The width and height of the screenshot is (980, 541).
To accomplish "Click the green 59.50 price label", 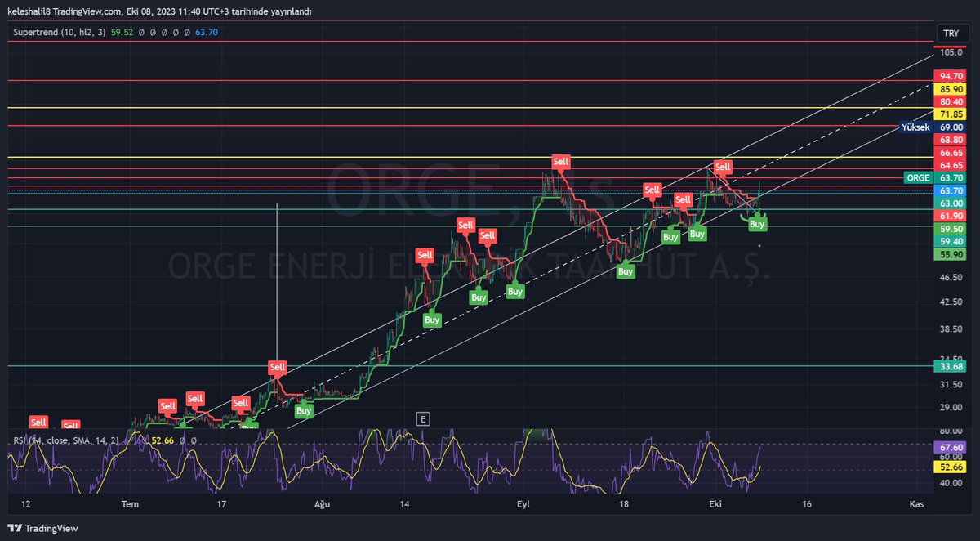I will 951,230.
